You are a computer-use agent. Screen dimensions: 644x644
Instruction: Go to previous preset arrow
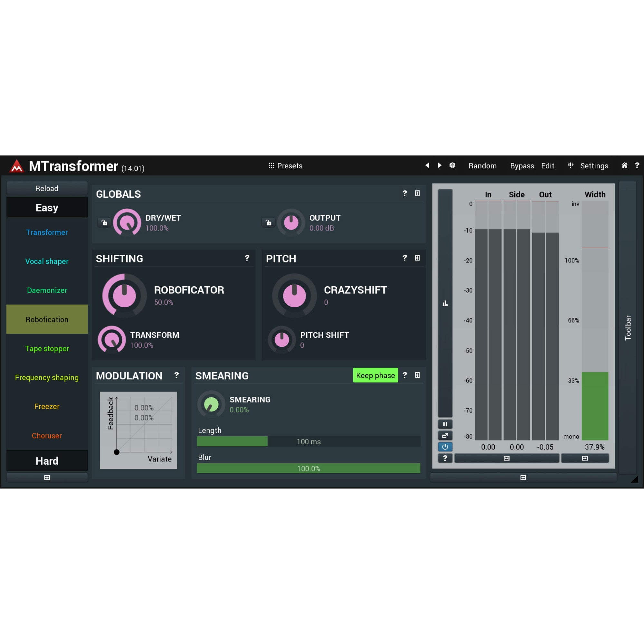click(x=427, y=165)
